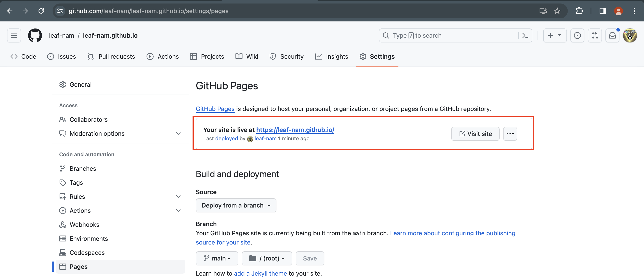644x278 pixels.
Task: Click the leaf-nam small avatar in deploy info
Action: (250, 139)
